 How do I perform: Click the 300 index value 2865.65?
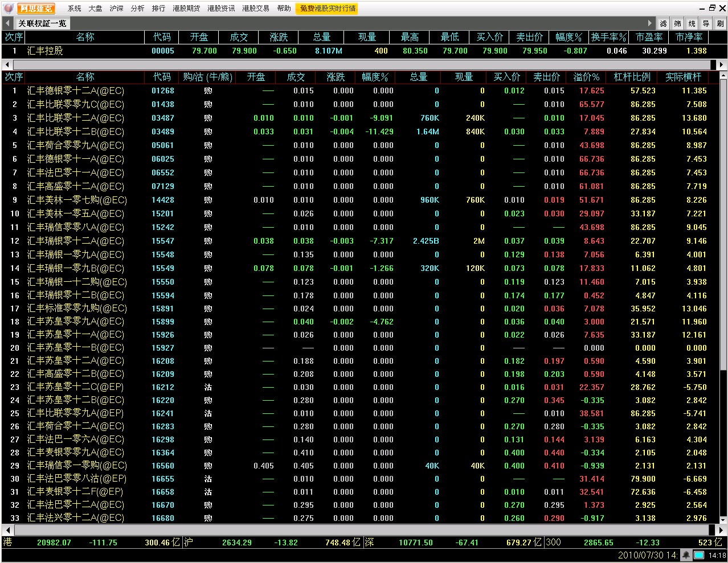click(598, 543)
